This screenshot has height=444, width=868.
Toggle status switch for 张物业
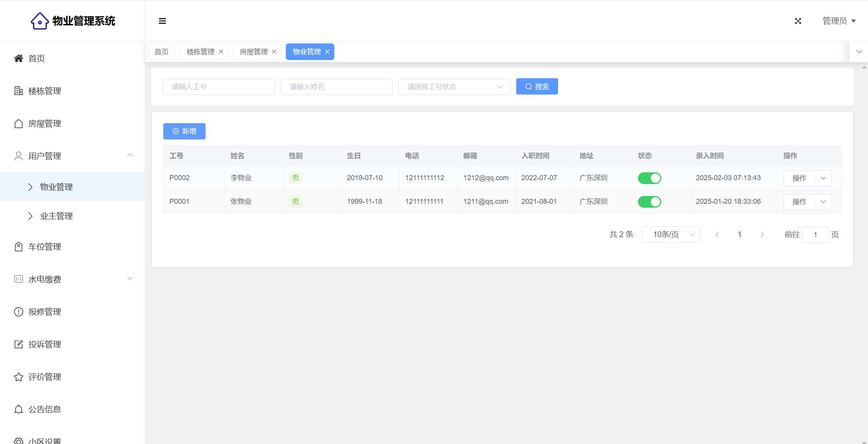[649, 202]
